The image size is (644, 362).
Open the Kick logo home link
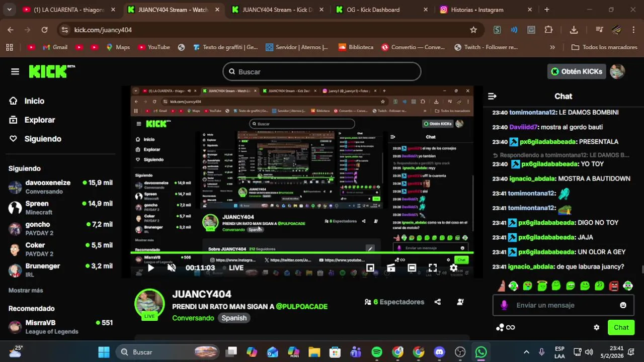point(52,71)
